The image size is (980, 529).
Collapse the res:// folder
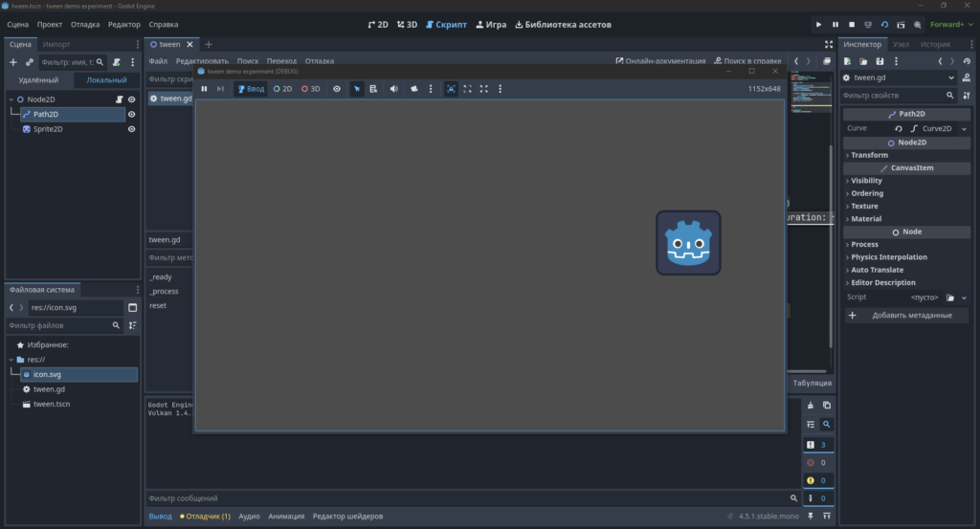[x=11, y=360]
